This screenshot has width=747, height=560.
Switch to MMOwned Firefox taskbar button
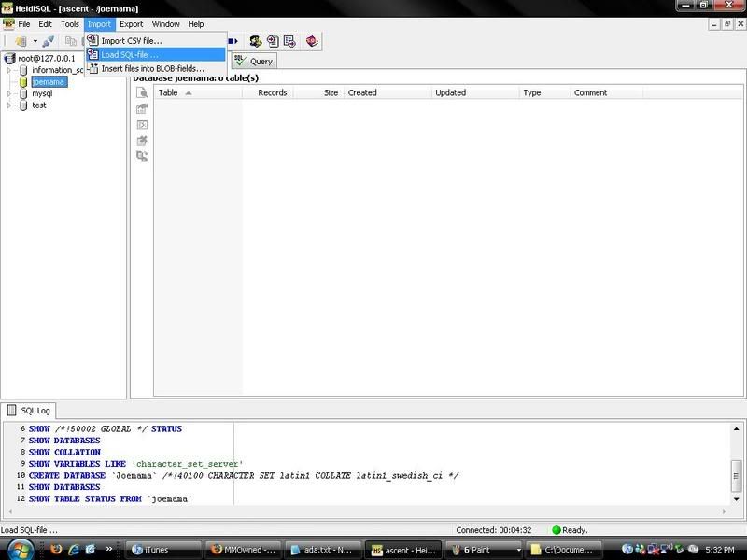243,550
